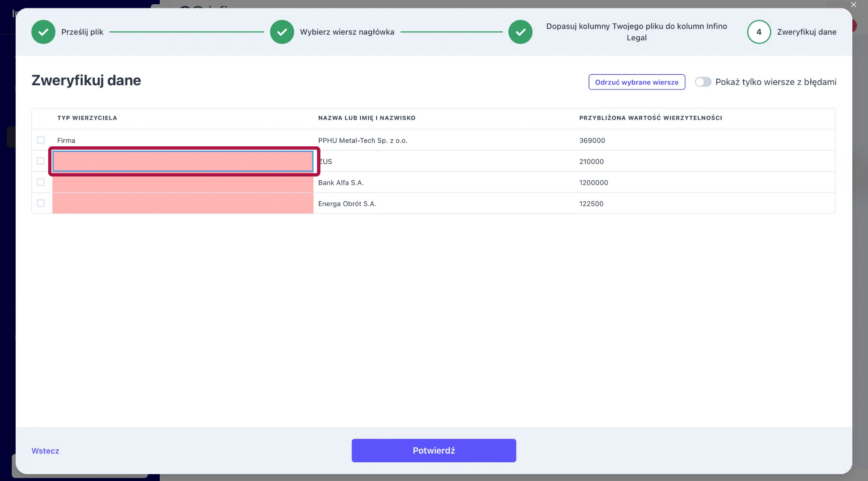Close the import dialog with the X
This screenshot has height=481, width=868.
[854, 5]
